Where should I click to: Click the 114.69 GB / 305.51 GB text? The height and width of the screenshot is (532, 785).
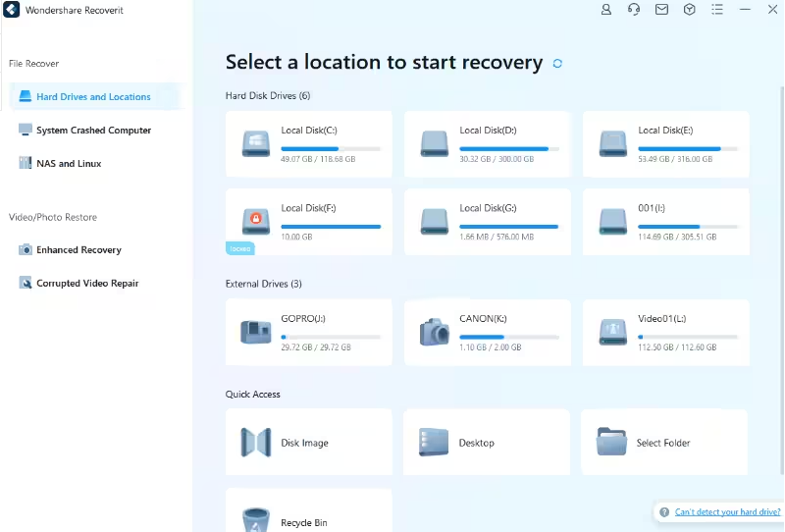(x=677, y=237)
